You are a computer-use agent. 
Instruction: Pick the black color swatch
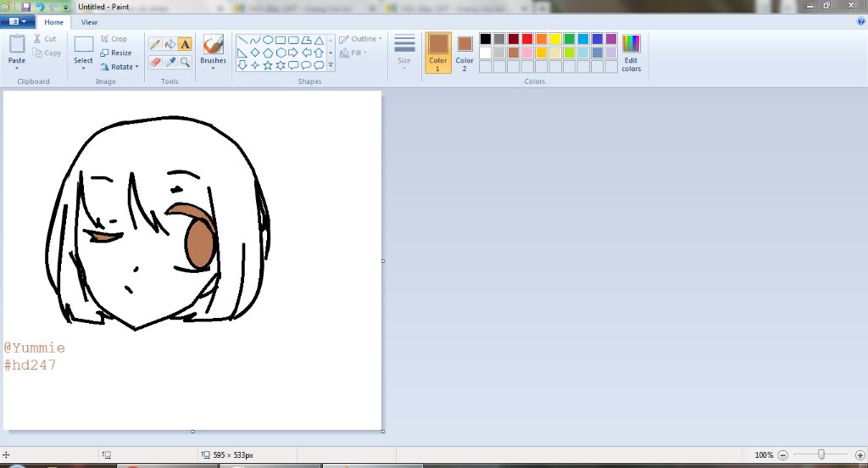point(486,39)
